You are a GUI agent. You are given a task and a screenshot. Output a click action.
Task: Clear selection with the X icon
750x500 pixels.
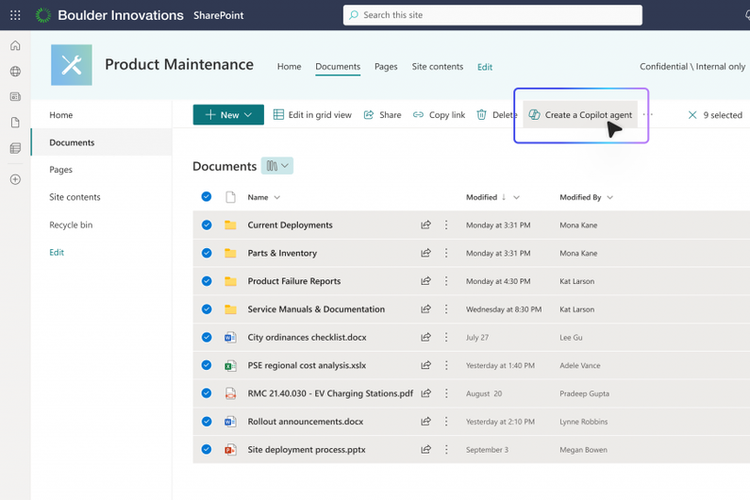692,115
